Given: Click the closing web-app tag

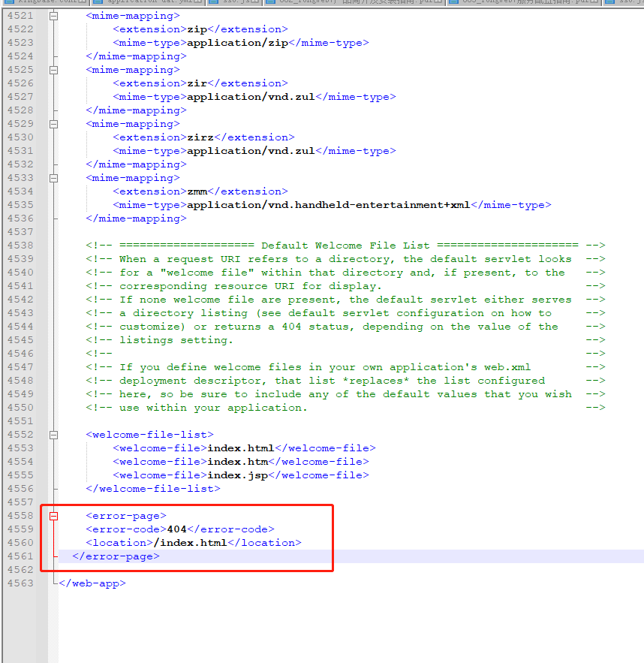Looking at the screenshot, I should point(92,583).
